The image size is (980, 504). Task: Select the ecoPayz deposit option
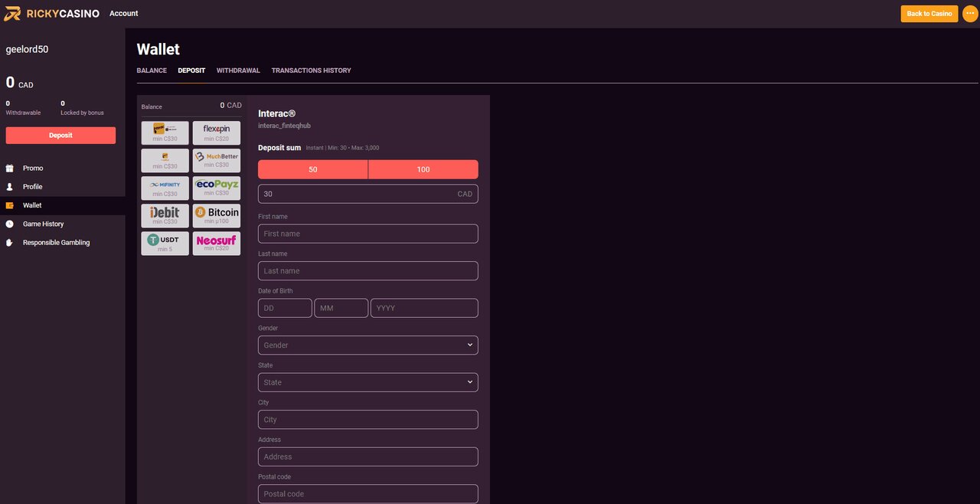216,188
